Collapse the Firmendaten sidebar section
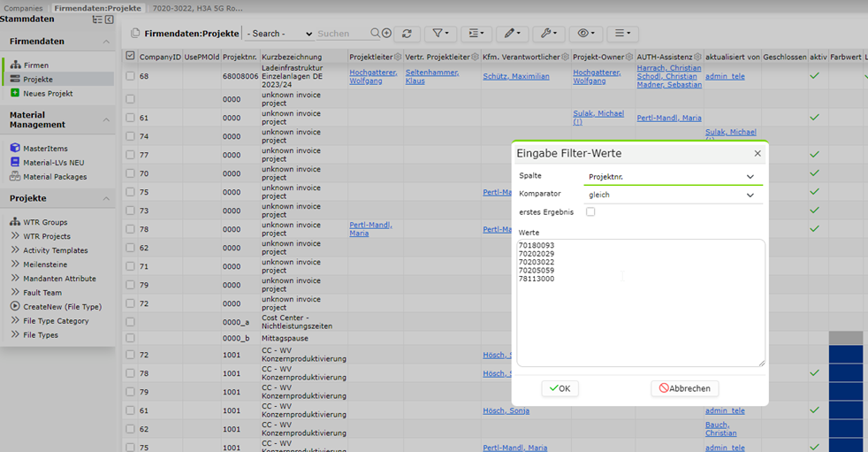 [106, 42]
